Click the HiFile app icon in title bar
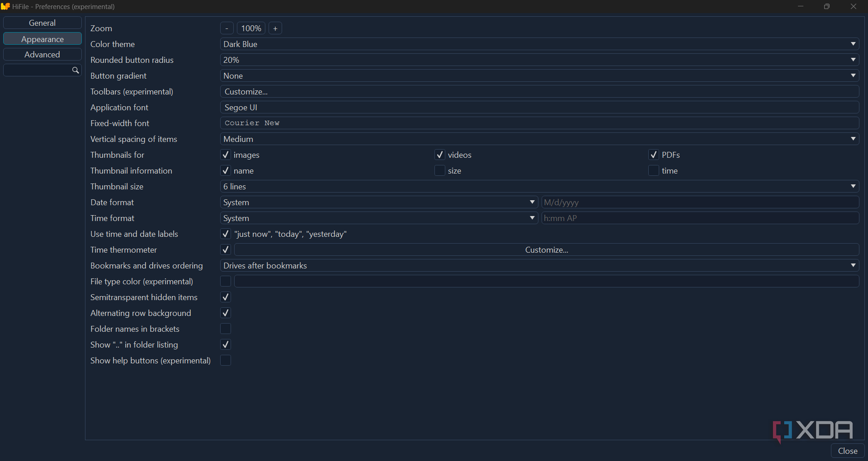868x461 pixels. 5,6
